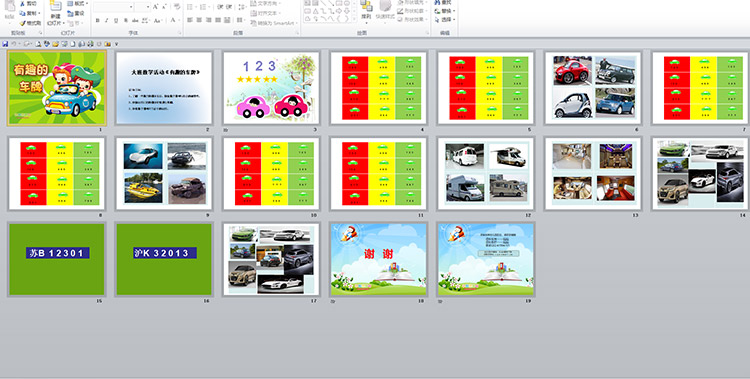Screen dimensions: 750x379
Task: Reset slide layout (重设)
Action: coord(76,13)
